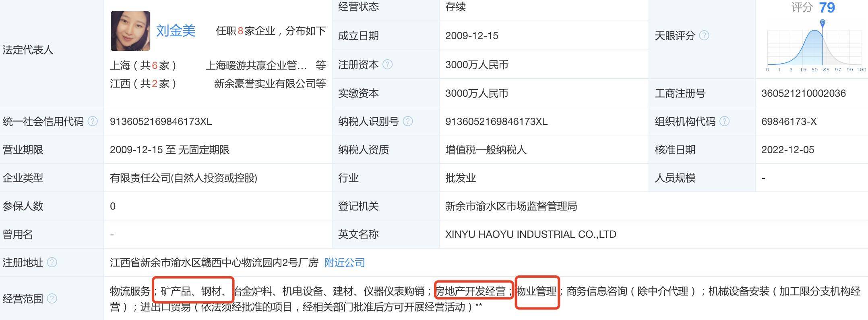
Task: Click the company type 有限责任公司 text
Action: point(184,178)
